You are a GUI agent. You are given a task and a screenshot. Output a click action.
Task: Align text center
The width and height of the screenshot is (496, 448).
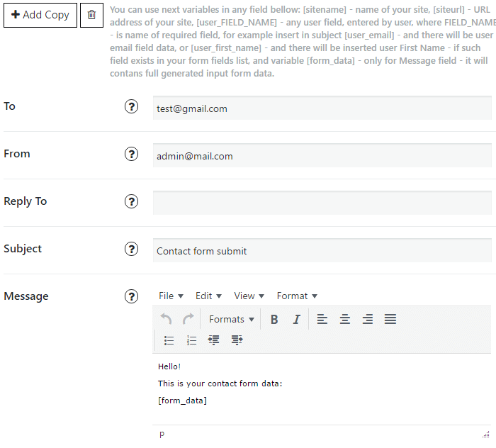pos(345,319)
